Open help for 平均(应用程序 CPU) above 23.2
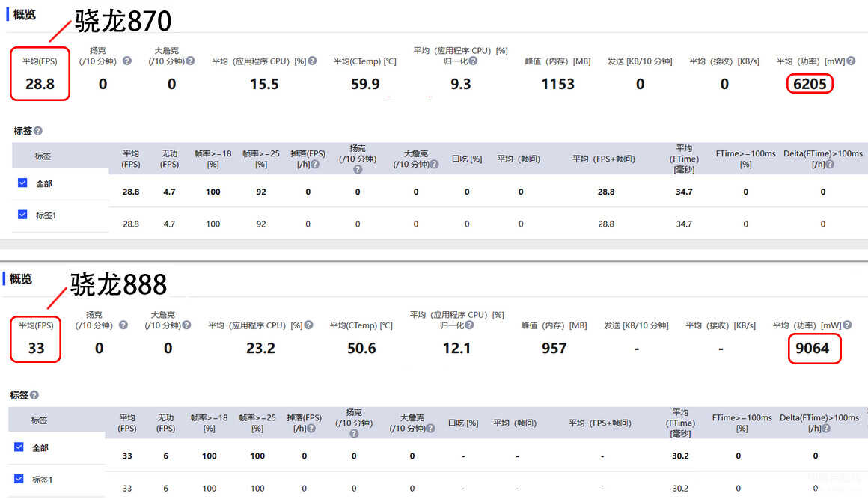Screen dimensions: 868x499 pos(308,325)
